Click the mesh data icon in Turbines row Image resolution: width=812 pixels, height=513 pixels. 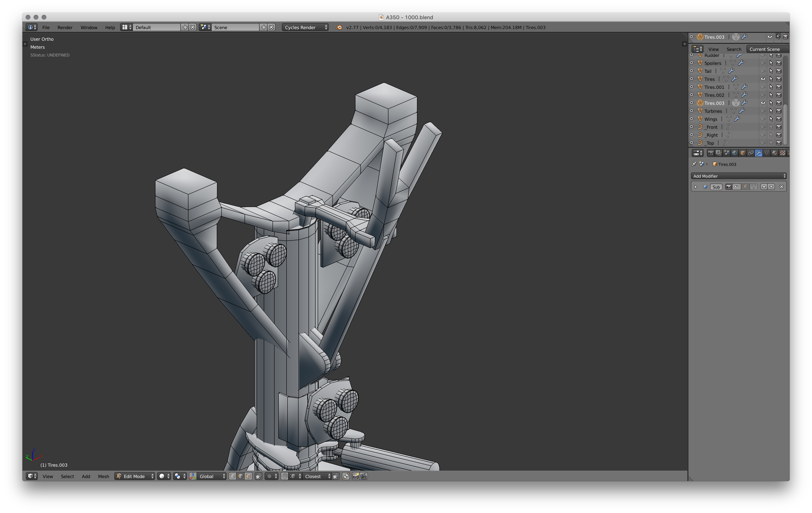(x=733, y=111)
